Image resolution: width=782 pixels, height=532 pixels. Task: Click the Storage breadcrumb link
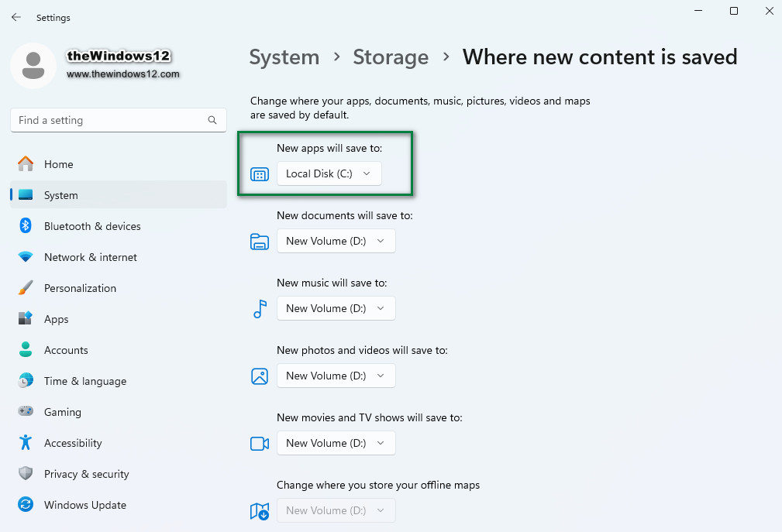391,57
